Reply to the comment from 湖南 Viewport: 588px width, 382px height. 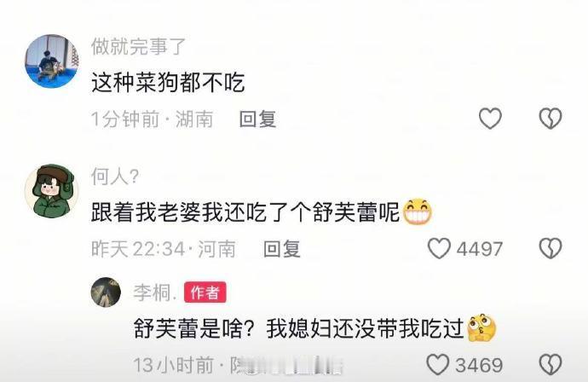tap(258, 119)
